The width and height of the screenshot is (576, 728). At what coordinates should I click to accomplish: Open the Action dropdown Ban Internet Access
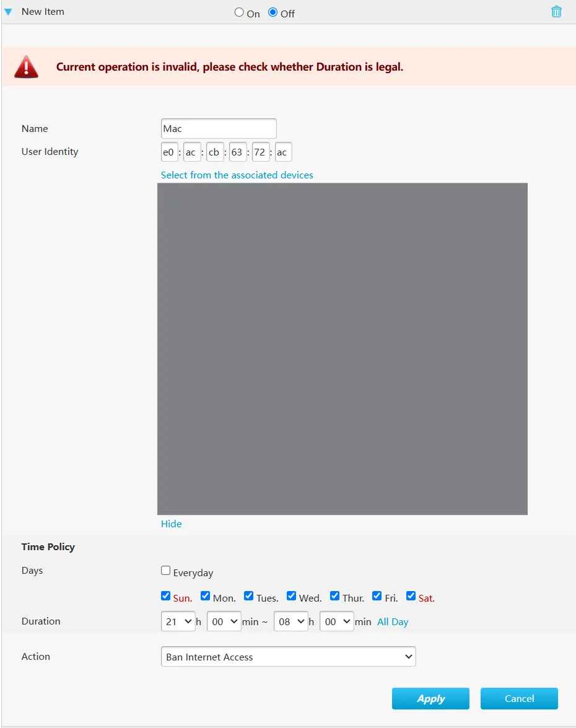point(288,657)
